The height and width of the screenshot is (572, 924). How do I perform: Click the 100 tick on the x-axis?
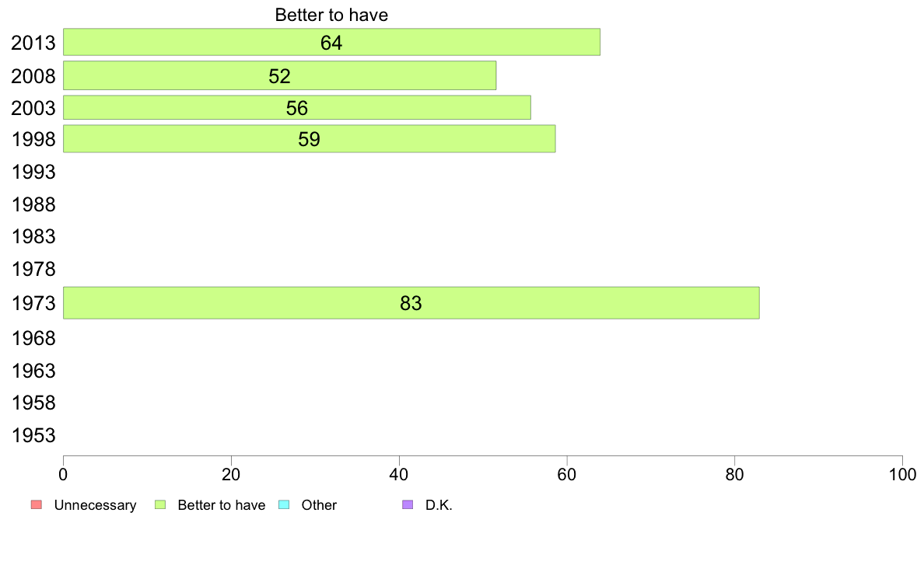coord(902,474)
